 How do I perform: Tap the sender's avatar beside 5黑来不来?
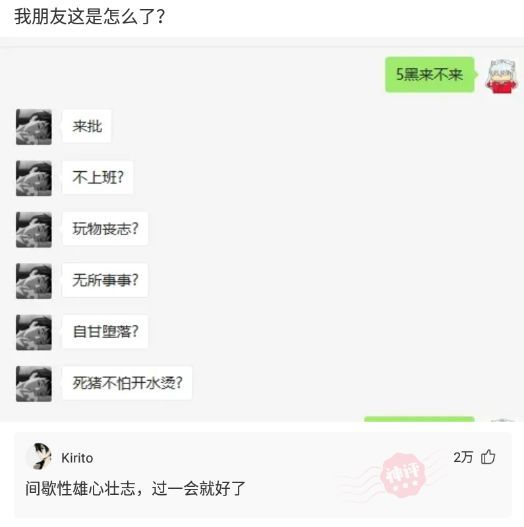[501, 75]
